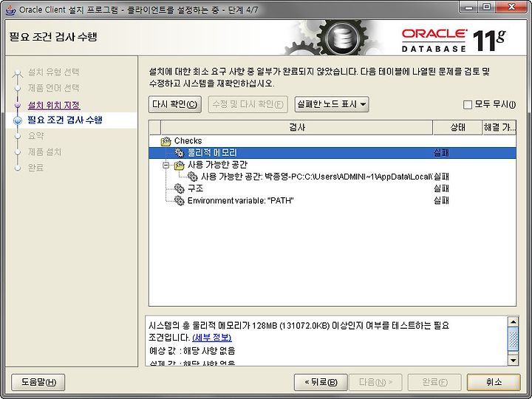Open the 실패한 노드 표시 dropdown
The width and height of the screenshot is (532, 399).
pyautogui.click(x=332, y=104)
